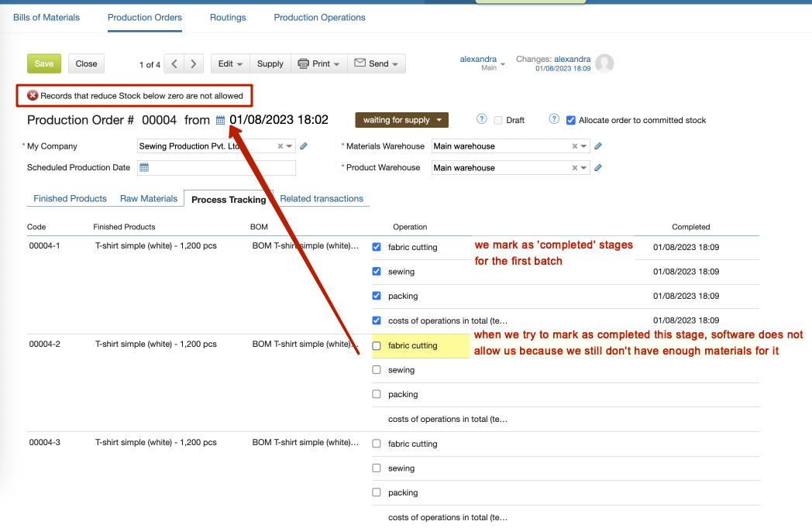This screenshot has height=528, width=812.
Task: Click help icon beside Allocate order option
Action: click(554, 119)
